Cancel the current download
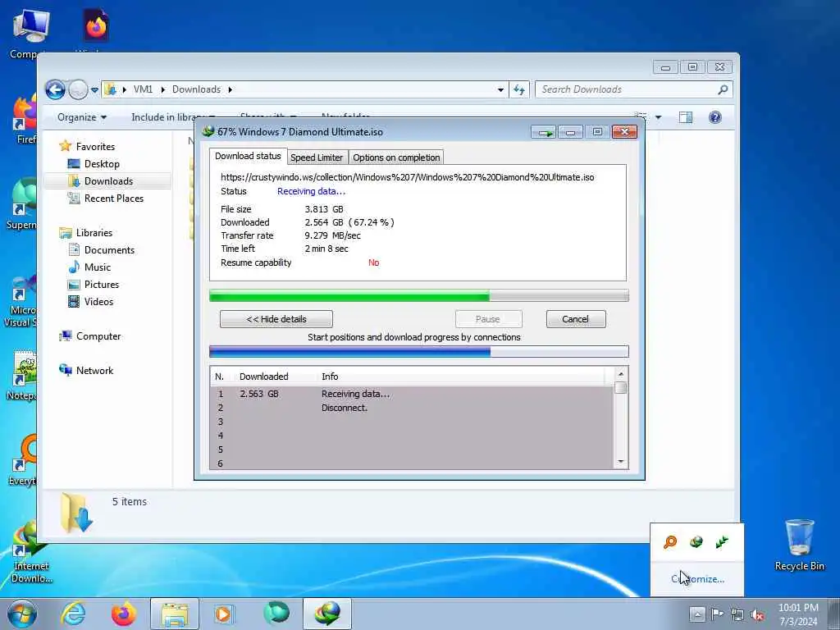This screenshot has width=840, height=630. coord(575,319)
